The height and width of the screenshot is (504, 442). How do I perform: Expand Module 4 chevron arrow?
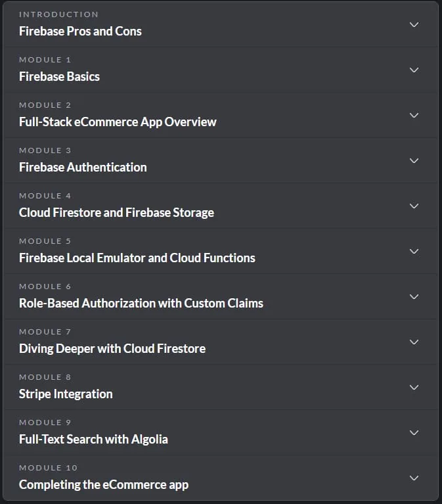coord(414,206)
